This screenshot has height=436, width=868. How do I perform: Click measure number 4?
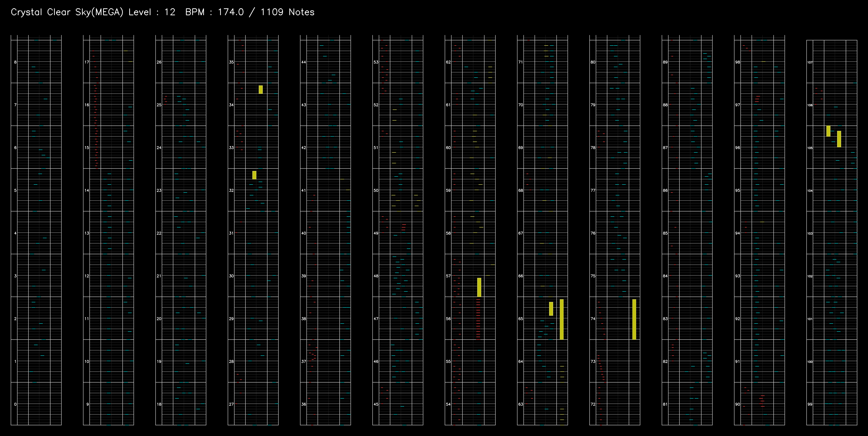pyautogui.click(x=15, y=233)
